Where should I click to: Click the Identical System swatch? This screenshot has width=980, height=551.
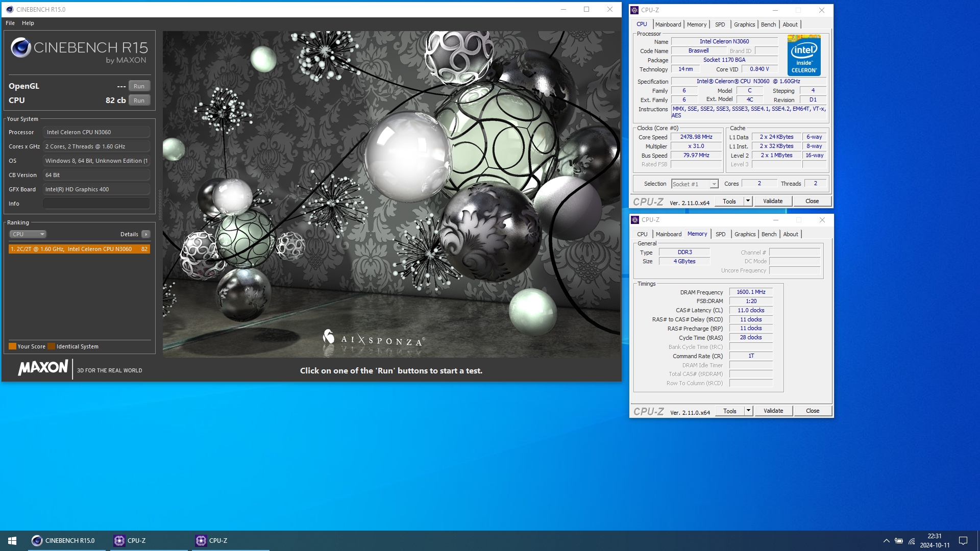[x=51, y=346]
